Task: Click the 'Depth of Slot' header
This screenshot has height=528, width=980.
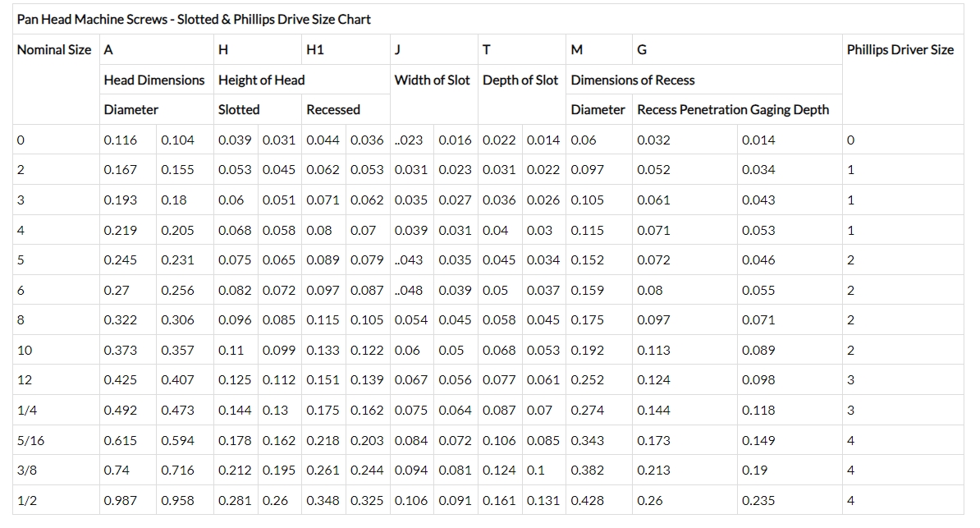Action: tap(520, 80)
